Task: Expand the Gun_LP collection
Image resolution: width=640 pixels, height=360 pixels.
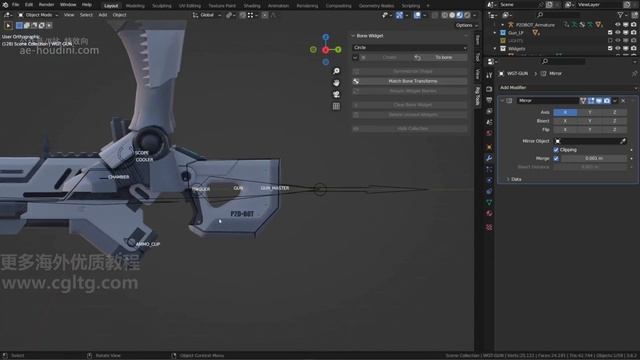Action: click(495, 33)
